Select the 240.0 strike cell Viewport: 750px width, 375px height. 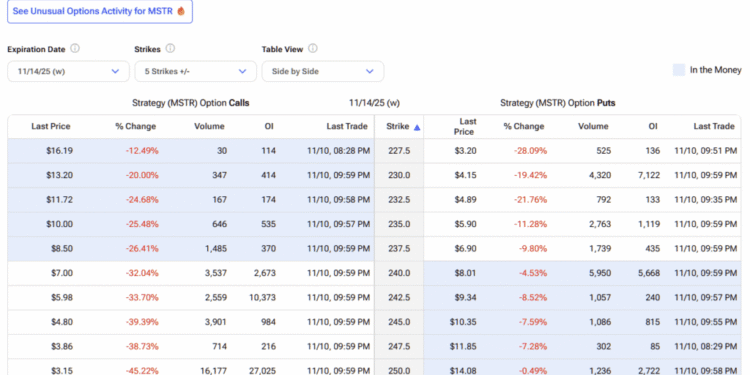pyautogui.click(x=399, y=273)
